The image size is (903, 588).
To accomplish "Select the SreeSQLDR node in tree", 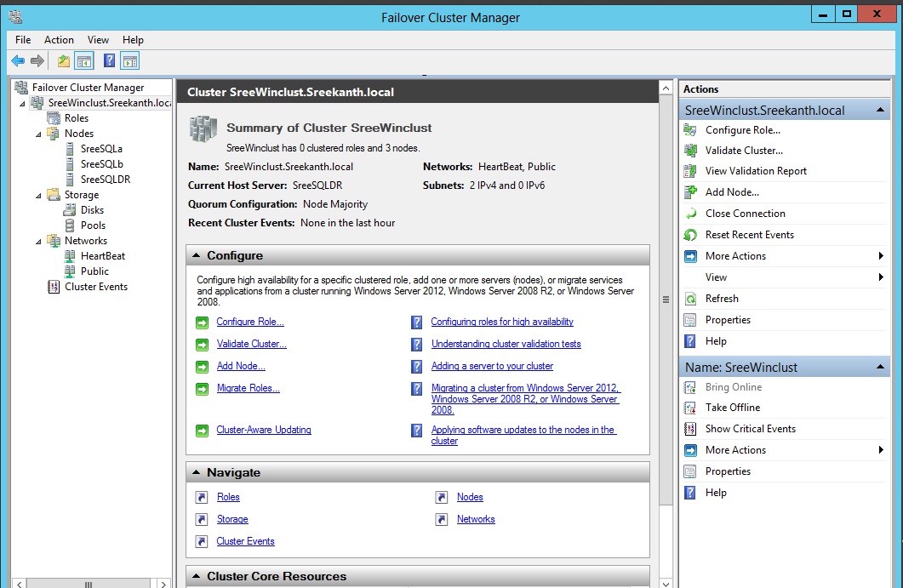I will coord(105,180).
